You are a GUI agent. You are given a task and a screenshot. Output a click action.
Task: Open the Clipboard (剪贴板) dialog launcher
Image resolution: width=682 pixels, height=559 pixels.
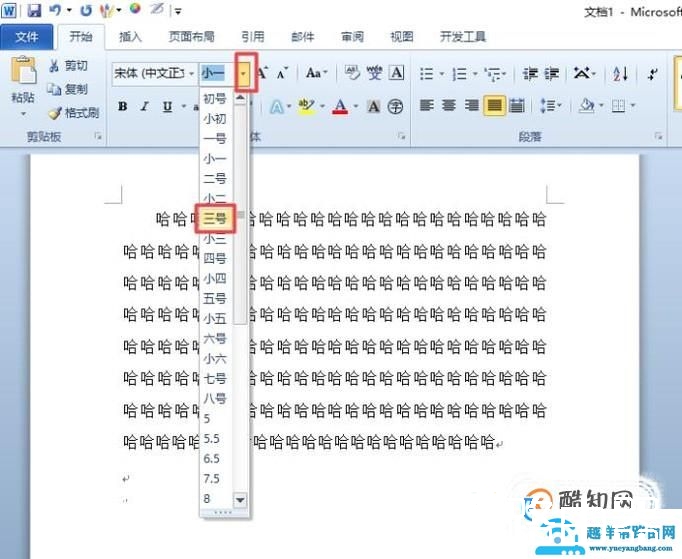tap(98, 137)
